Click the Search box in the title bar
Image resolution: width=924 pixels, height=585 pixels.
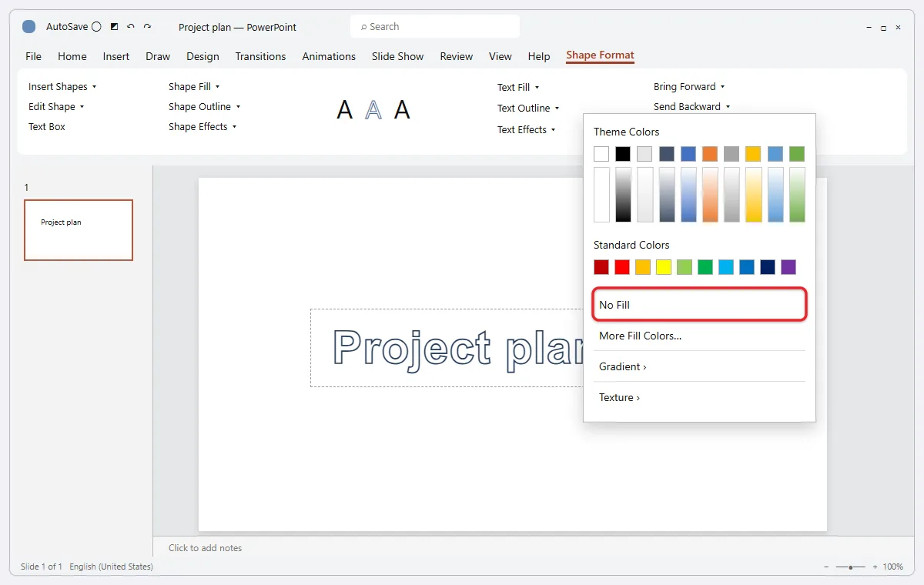(x=435, y=26)
